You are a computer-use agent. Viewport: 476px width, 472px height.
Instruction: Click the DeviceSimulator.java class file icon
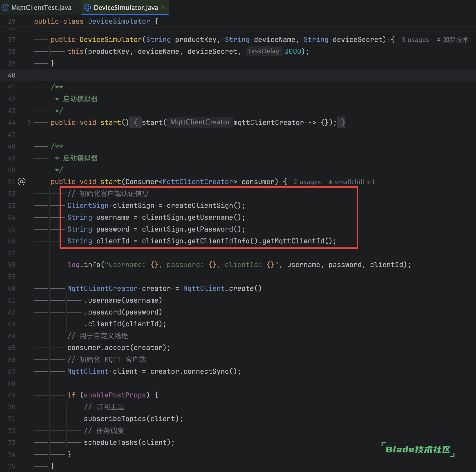click(87, 7)
